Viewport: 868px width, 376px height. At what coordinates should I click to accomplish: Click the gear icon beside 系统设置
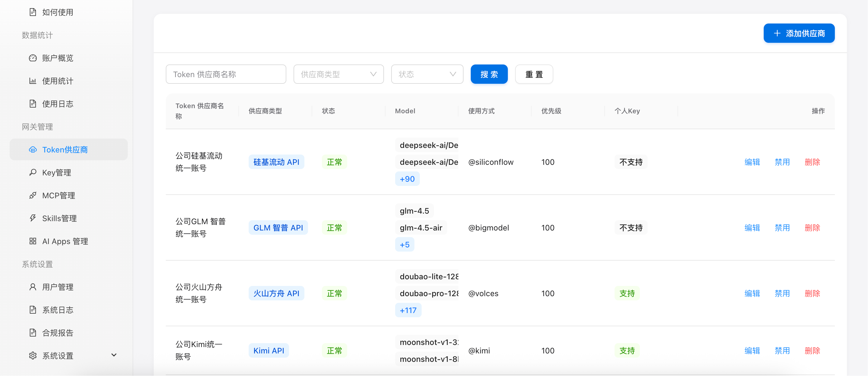coord(33,356)
